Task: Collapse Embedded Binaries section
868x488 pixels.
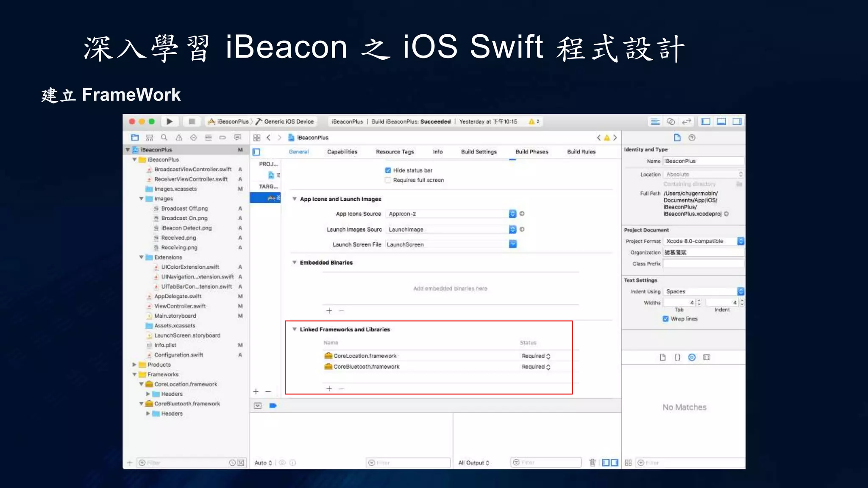Action: point(295,263)
